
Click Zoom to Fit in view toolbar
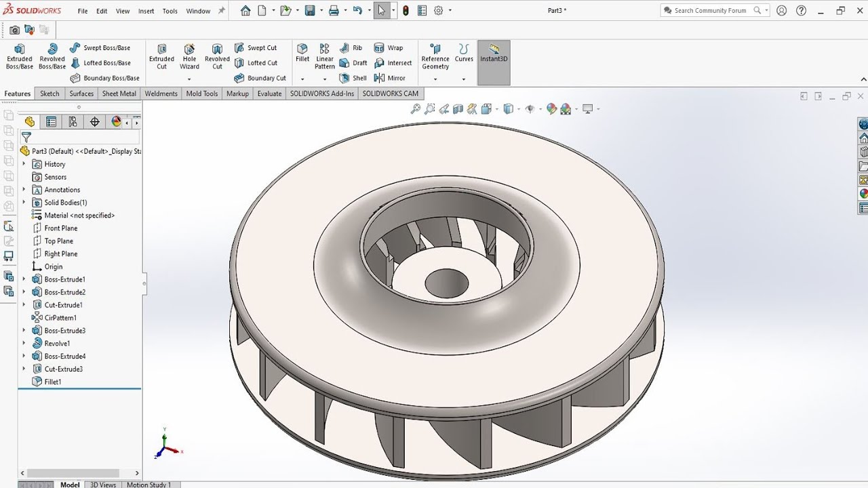click(x=416, y=108)
